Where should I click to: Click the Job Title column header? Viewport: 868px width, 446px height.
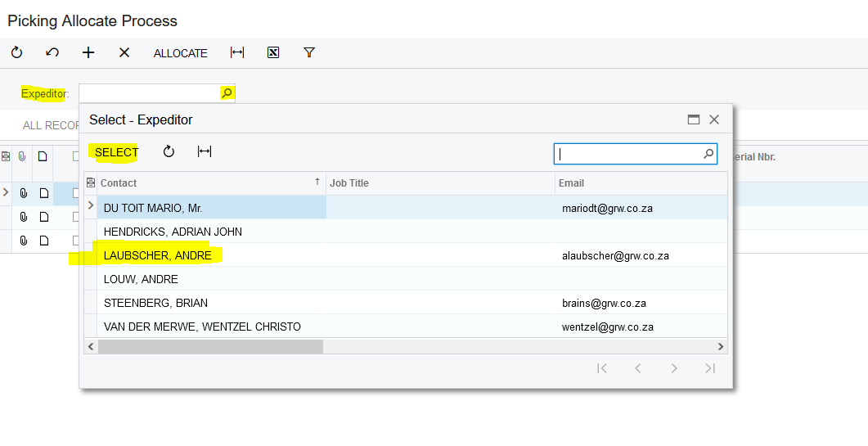[x=439, y=183]
